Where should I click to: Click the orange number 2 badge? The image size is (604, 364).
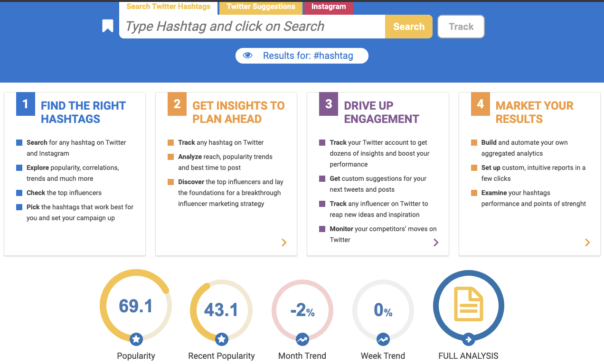pos(177,104)
